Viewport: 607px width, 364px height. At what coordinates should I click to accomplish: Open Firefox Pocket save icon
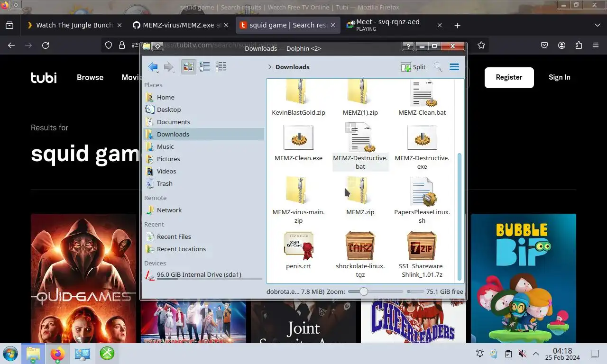(x=545, y=45)
